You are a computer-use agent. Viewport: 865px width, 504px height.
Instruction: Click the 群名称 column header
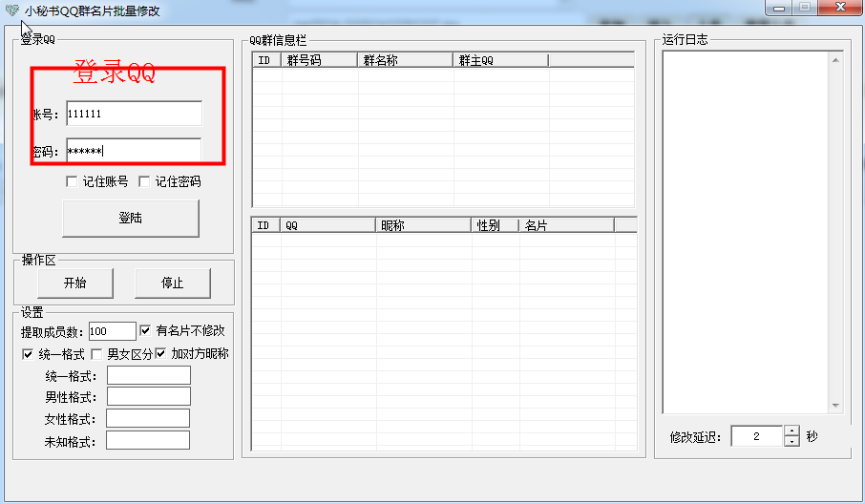tap(406, 60)
